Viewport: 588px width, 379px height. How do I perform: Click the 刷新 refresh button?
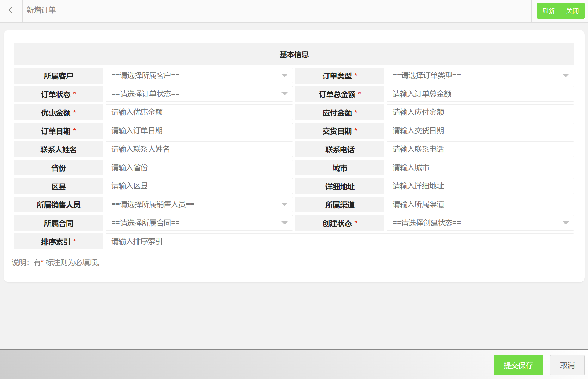(x=548, y=11)
